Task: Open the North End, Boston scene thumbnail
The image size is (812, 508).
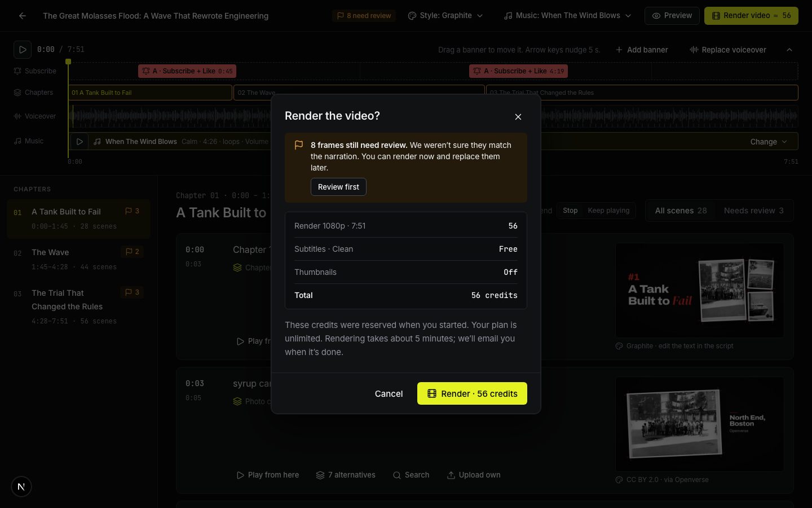Action: (699, 424)
